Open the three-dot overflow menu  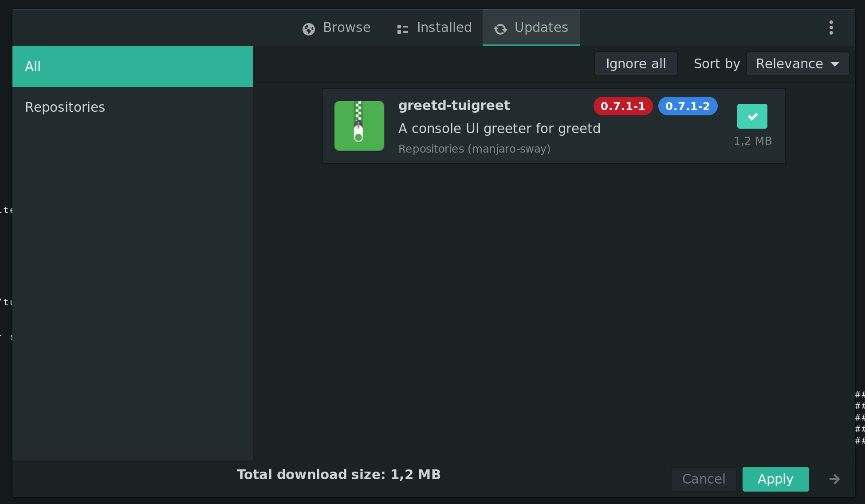831,28
